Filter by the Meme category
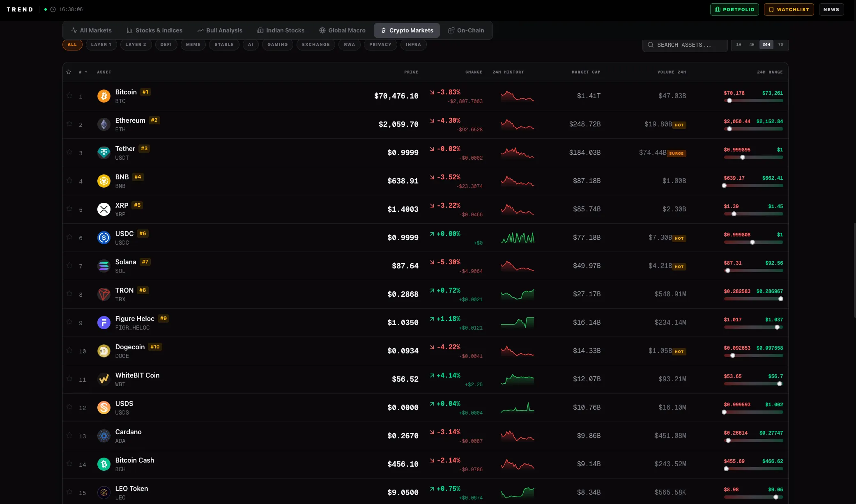Viewport: 856px width, 504px height. click(x=193, y=45)
